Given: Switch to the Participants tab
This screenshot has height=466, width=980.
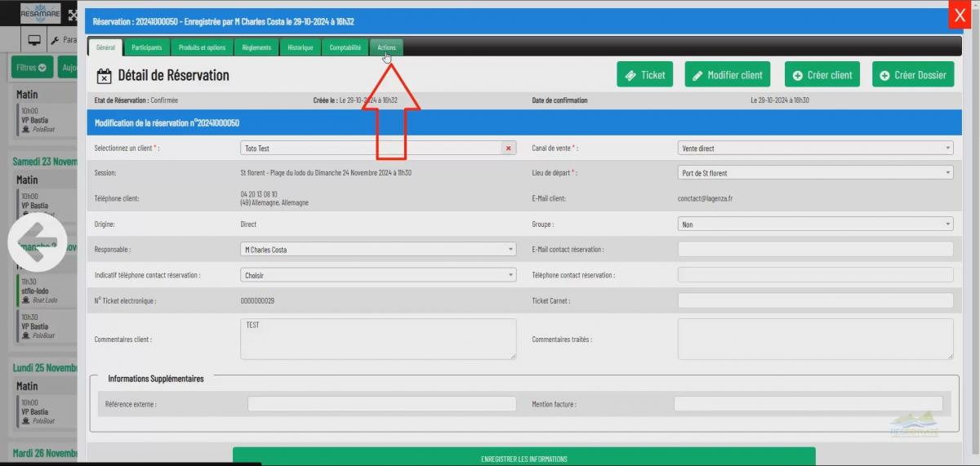Looking at the screenshot, I should [147, 47].
